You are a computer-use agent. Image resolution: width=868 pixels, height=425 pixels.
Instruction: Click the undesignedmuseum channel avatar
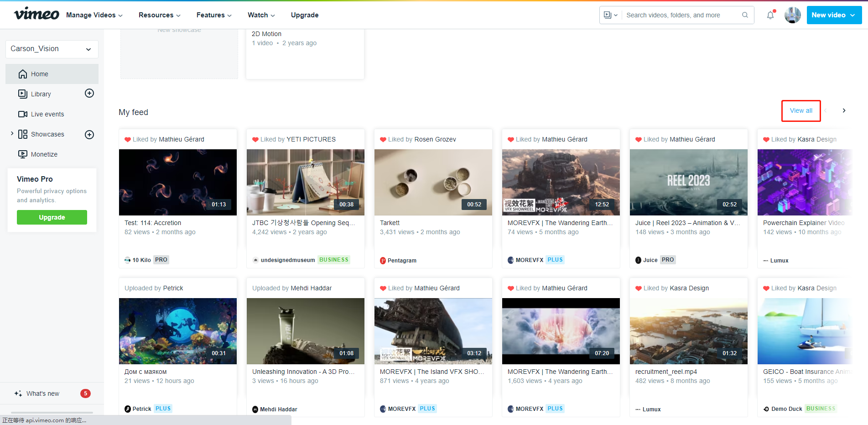coord(256,260)
